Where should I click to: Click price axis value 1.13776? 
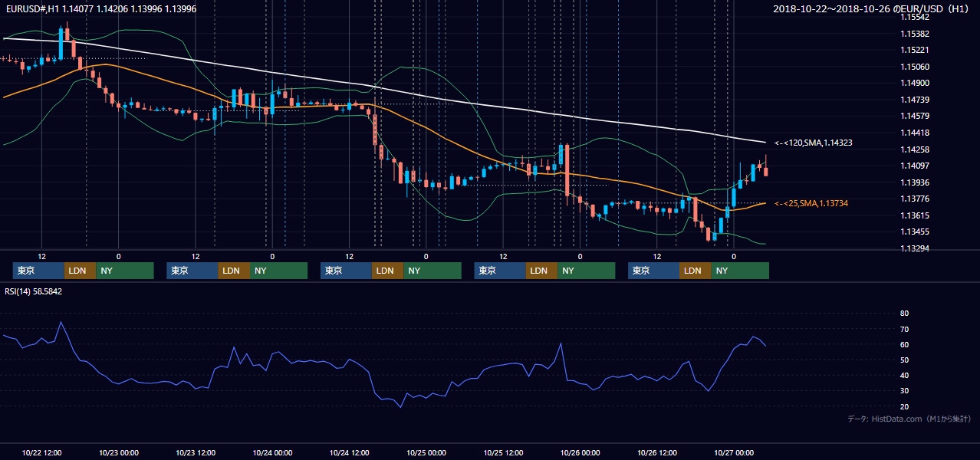(x=915, y=199)
